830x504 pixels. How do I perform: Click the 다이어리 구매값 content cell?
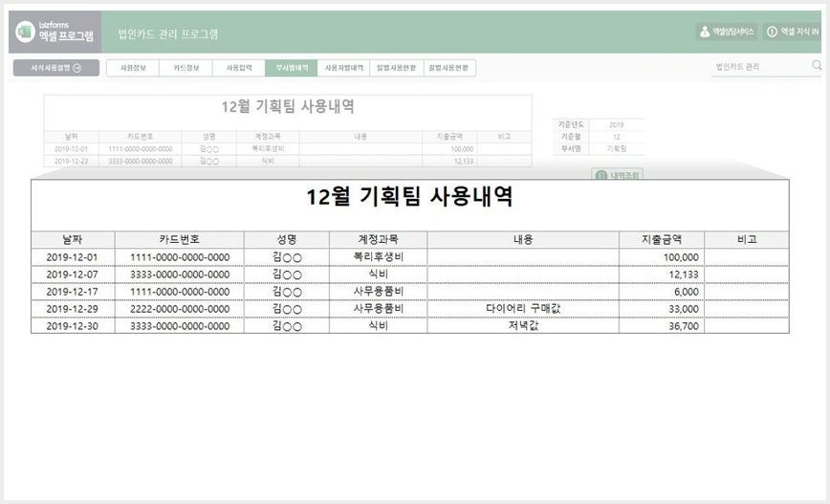523,309
